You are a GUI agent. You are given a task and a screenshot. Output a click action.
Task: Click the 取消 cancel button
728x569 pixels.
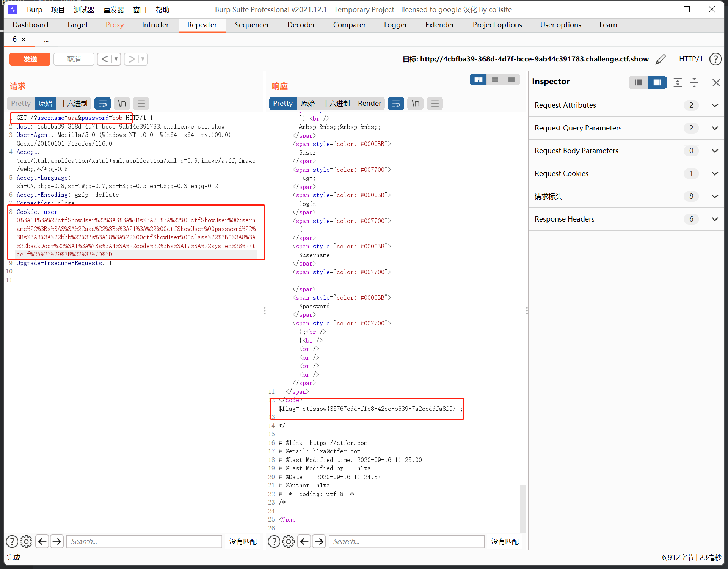point(74,59)
